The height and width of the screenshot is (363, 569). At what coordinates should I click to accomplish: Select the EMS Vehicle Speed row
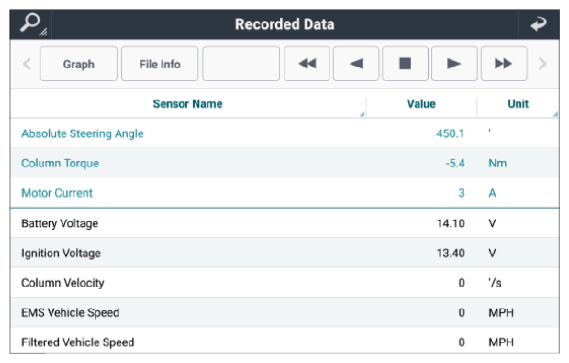[285, 313]
